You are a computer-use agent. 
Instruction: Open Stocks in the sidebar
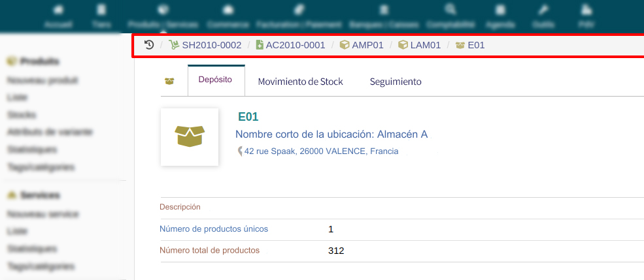tap(22, 115)
